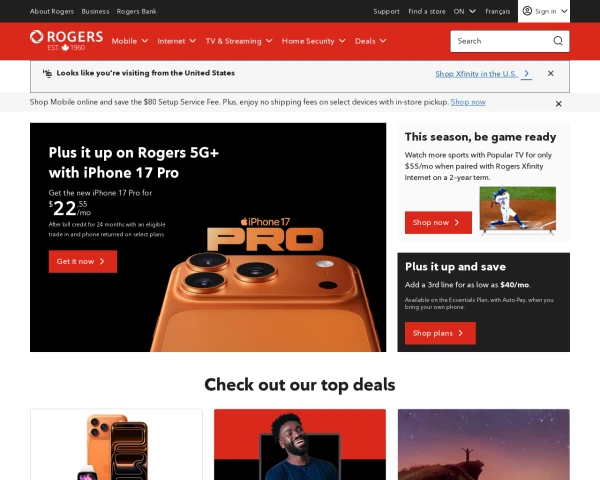Screen dimensions: 600x480
Task: Expand the TV & Streaming menu
Action: coord(239,41)
